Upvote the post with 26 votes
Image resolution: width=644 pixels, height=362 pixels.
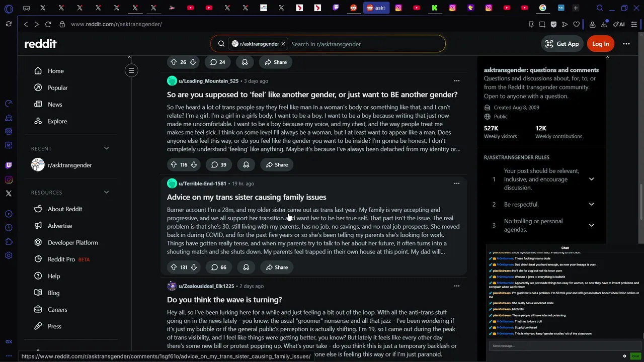173,62
